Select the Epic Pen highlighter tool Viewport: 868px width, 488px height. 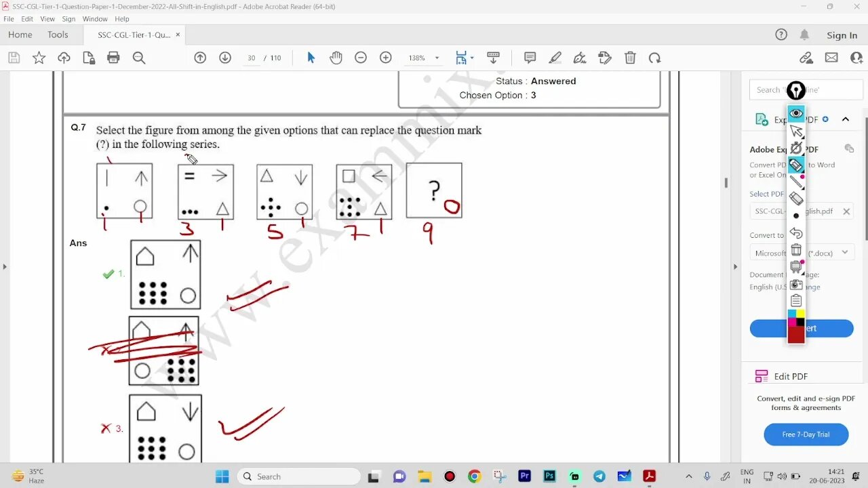(x=796, y=165)
